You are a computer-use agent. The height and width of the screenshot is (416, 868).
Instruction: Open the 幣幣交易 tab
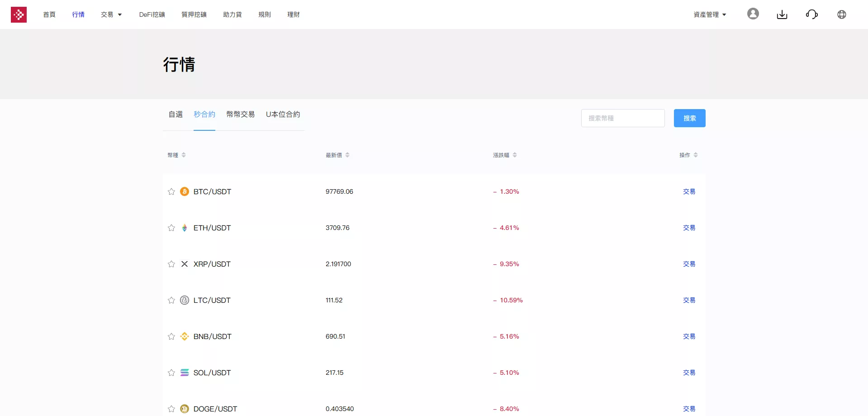click(x=240, y=115)
